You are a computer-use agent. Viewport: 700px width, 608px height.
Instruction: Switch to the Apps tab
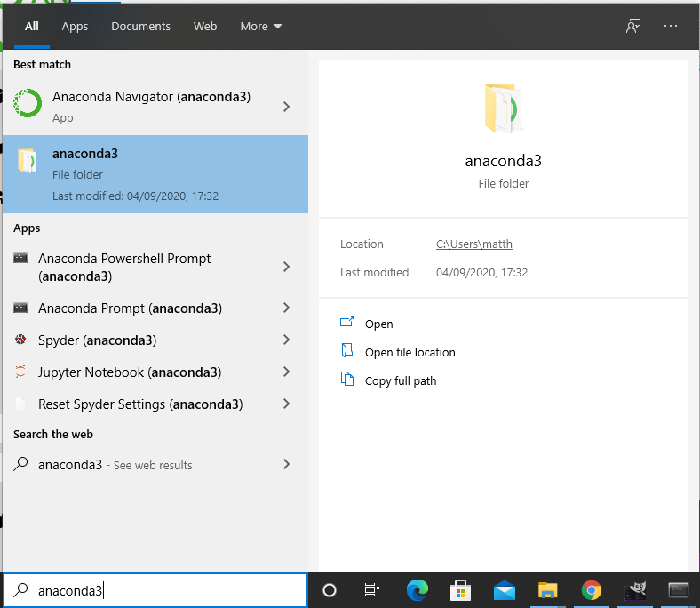(x=75, y=27)
